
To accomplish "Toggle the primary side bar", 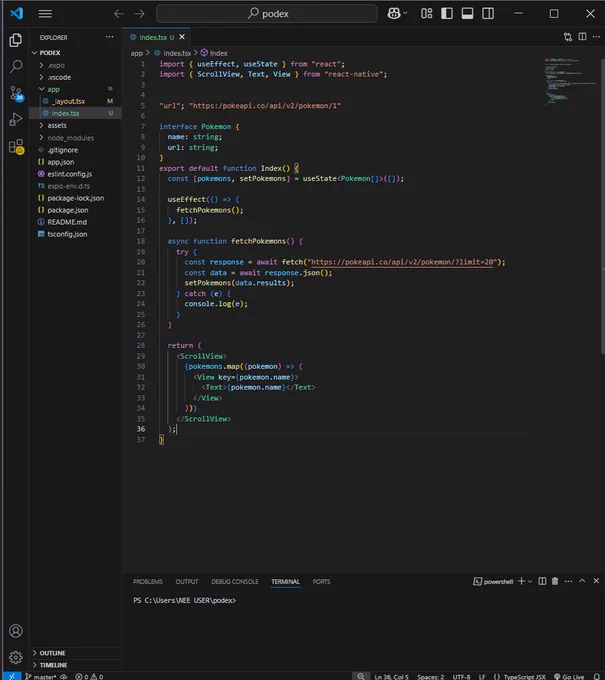I will pos(447,13).
